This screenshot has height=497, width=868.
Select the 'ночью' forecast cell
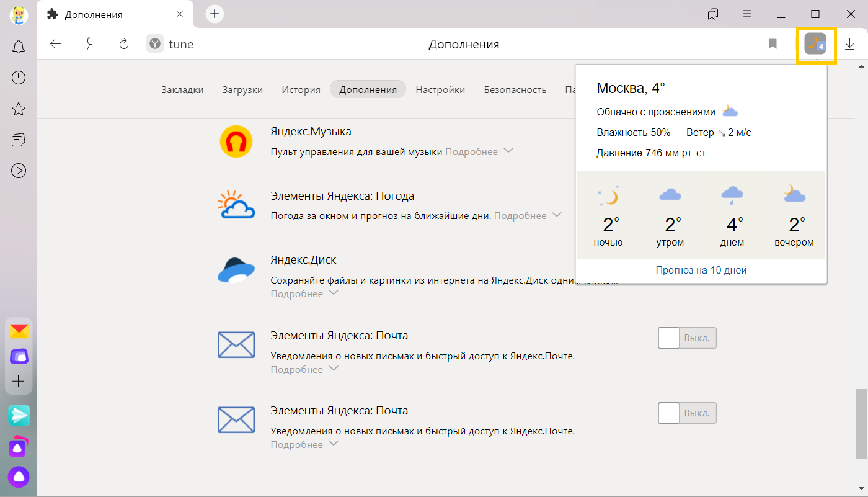pos(608,215)
